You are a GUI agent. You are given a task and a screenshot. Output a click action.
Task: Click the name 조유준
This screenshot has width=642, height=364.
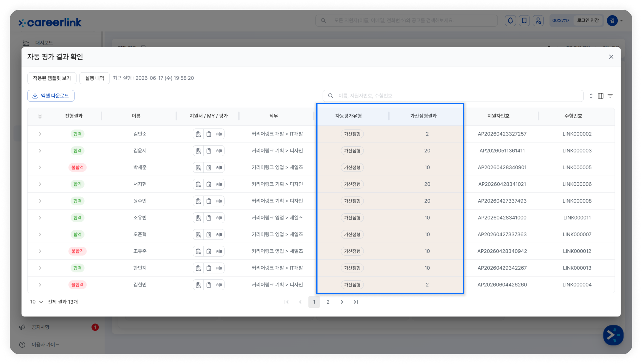pyautogui.click(x=140, y=251)
